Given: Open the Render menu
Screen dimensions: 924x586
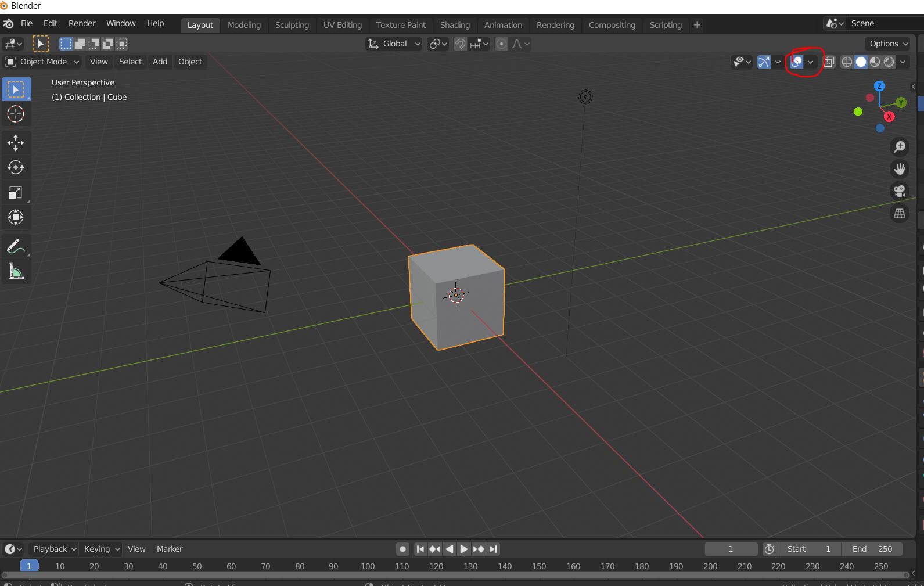Looking at the screenshot, I should click(82, 23).
